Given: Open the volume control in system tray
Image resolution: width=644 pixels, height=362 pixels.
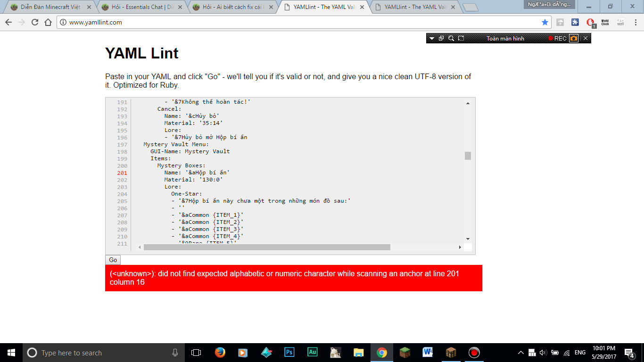Looking at the screenshot, I should 543,353.
